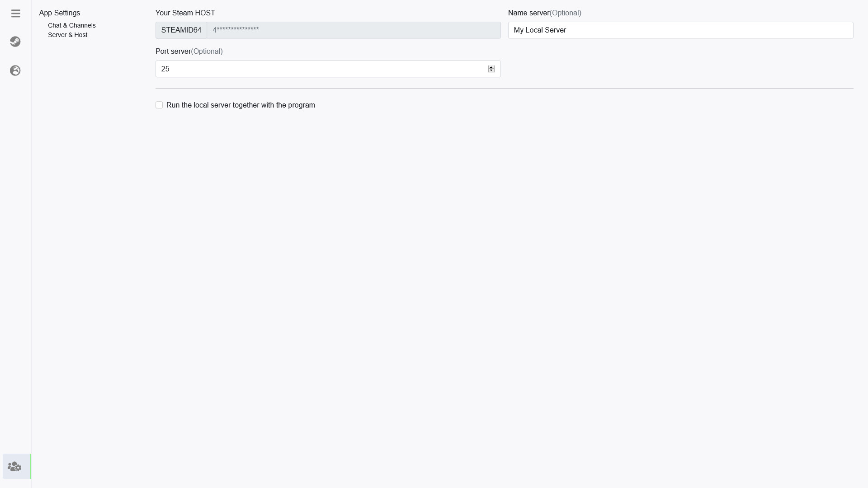This screenshot has height=488, width=868.
Task: Focus the Steam HOST ID field
Action: pyautogui.click(x=353, y=30)
